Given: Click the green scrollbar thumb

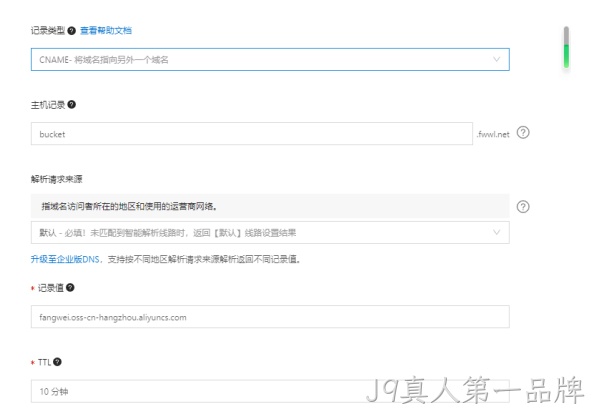Looking at the screenshot, I should pos(566,56).
